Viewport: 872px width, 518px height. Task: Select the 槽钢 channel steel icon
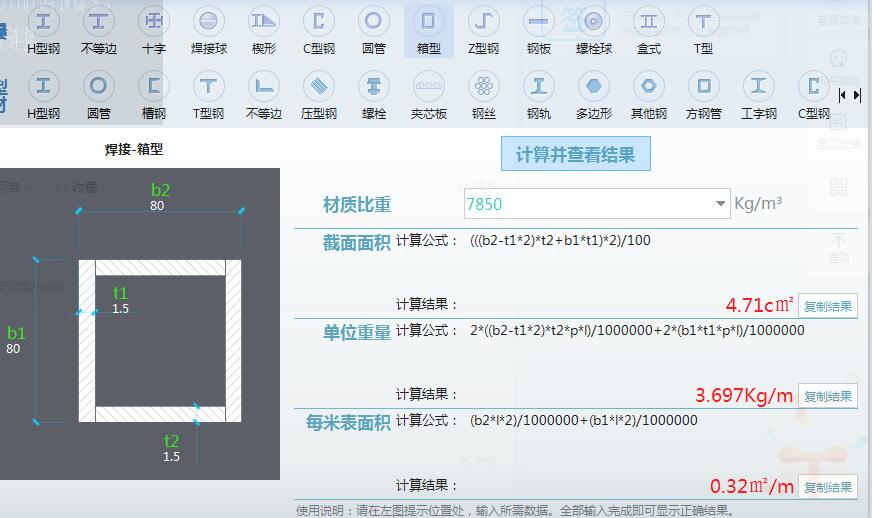point(153,97)
